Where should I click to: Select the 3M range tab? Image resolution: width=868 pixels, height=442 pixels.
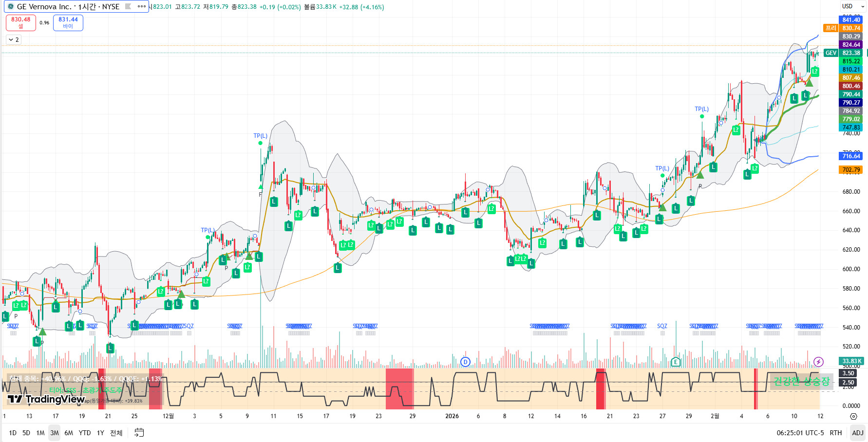coord(55,433)
